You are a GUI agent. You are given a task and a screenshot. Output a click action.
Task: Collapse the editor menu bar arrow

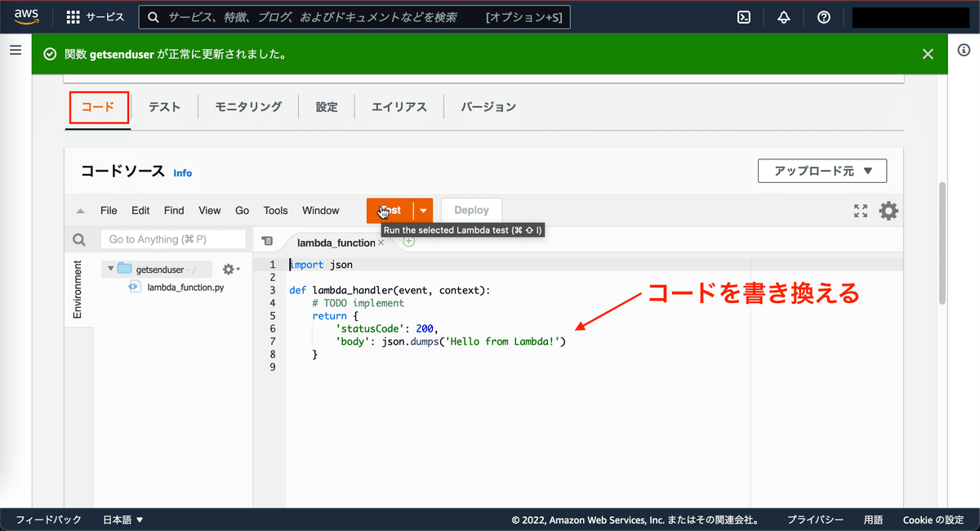click(80, 211)
